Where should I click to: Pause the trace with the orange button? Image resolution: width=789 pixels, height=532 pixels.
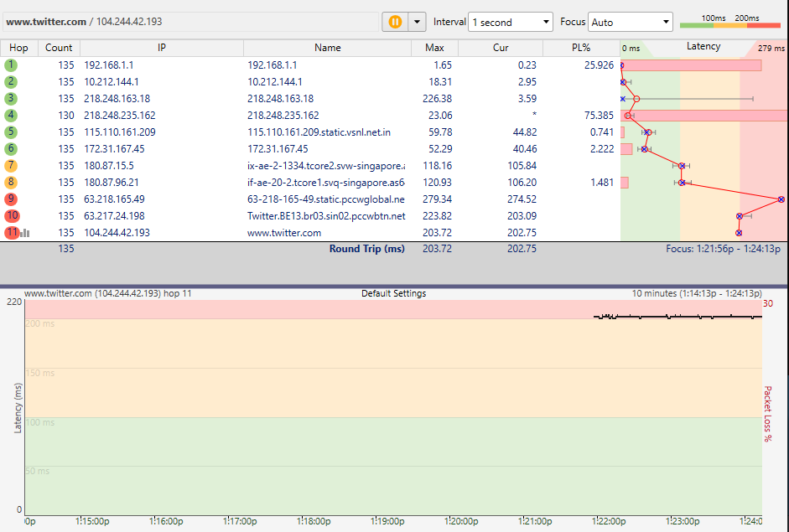point(395,22)
